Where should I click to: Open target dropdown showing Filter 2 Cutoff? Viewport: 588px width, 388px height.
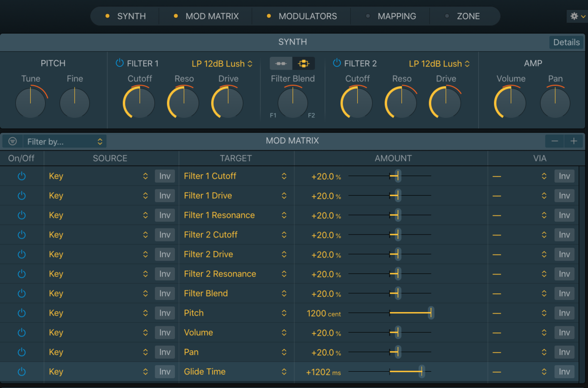[x=235, y=235]
